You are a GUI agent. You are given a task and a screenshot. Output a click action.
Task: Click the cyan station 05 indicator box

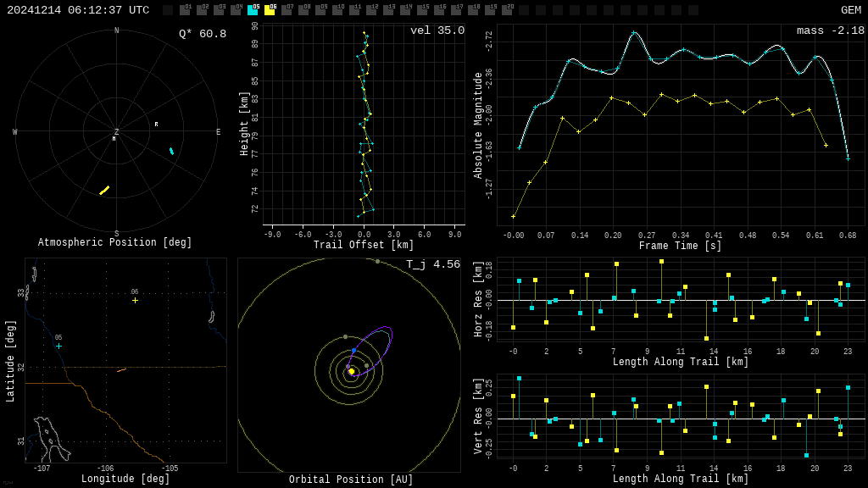pyautogui.click(x=253, y=10)
